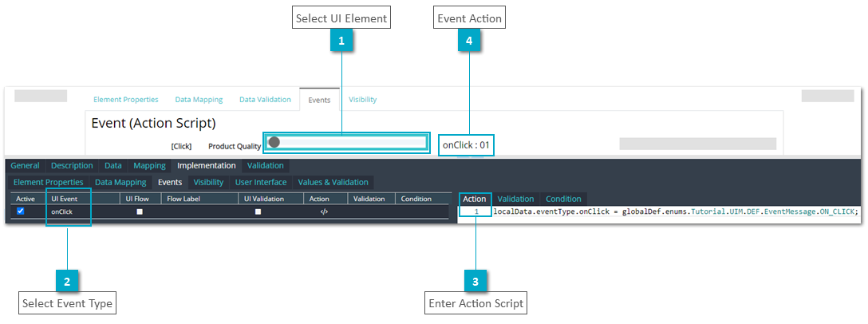The height and width of the screenshot is (324, 868).
Task: Select the onClick cell in UI Event column
Action: click(x=62, y=211)
